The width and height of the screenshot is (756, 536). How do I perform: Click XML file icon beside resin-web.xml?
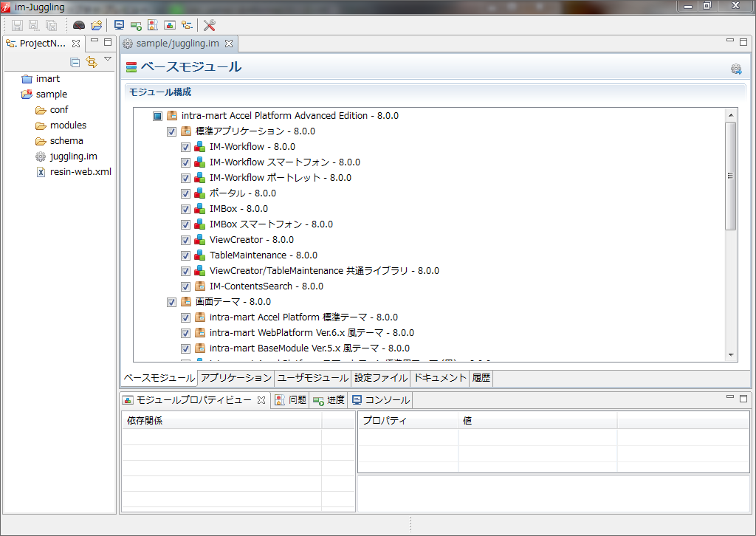(x=41, y=172)
